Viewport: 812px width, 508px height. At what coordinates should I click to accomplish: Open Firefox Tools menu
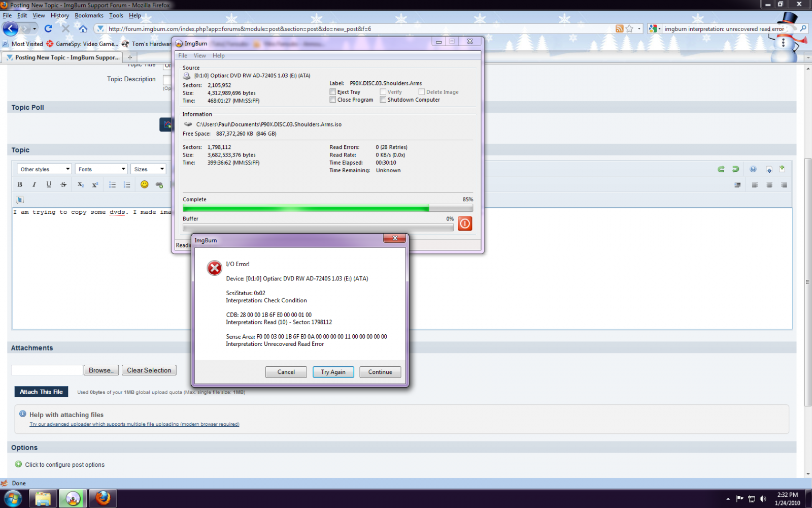click(x=116, y=16)
